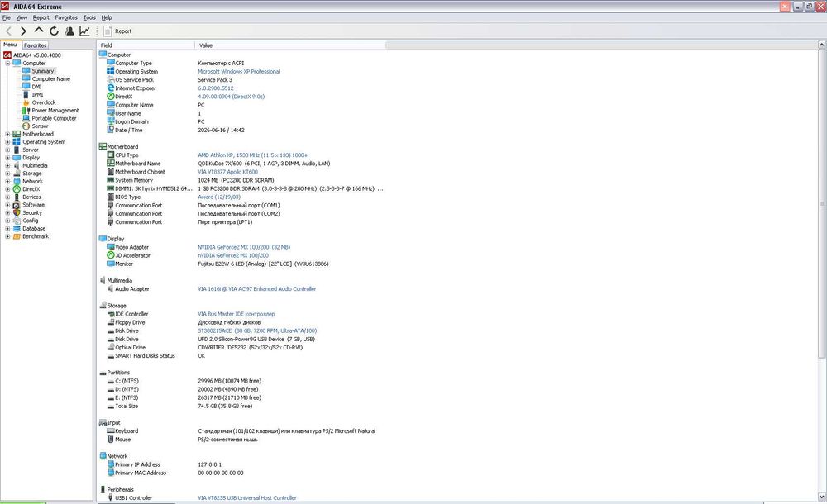Click the Security shield icon in tree
The height and width of the screenshot is (504, 827).
click(x=17, y=213)
